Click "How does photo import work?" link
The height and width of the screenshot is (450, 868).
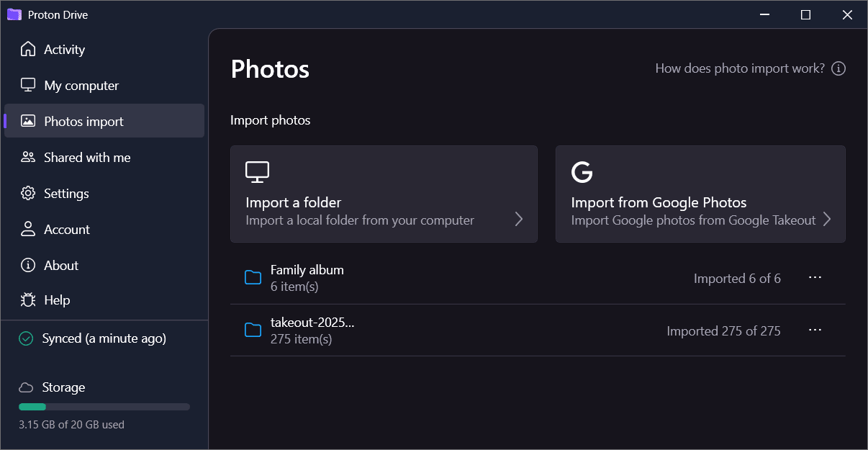(x=740, y=68)
